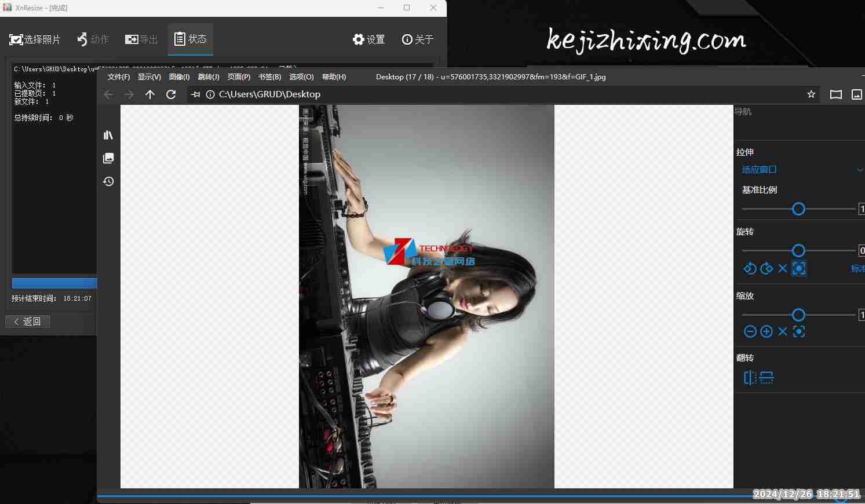Bookmark this folder with the star icon
The height and width of the screenshot is (504, 865).
coord(811,94)
